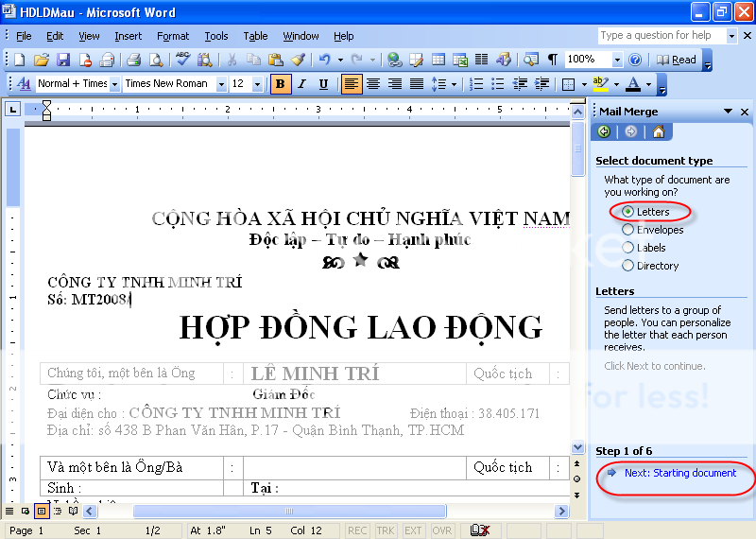Cut selection with the scissors icon
The width and height of the screenshot is (756, 539).
pyautogui.click(x=232, y=60)
